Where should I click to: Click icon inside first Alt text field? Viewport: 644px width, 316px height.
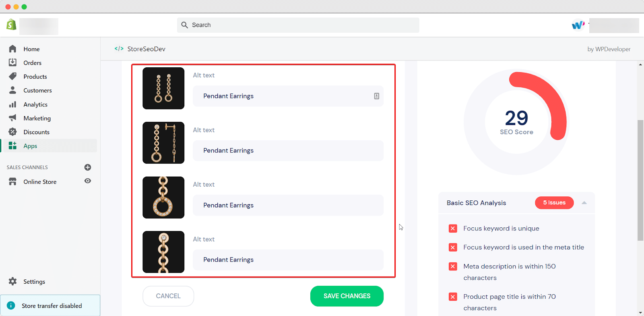[x=377, y=96]
